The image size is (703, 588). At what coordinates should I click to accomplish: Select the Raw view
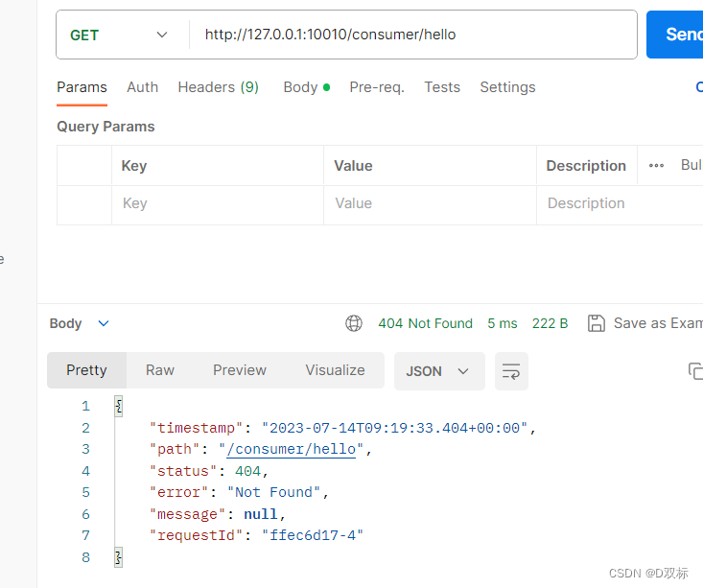click(160, 370)
